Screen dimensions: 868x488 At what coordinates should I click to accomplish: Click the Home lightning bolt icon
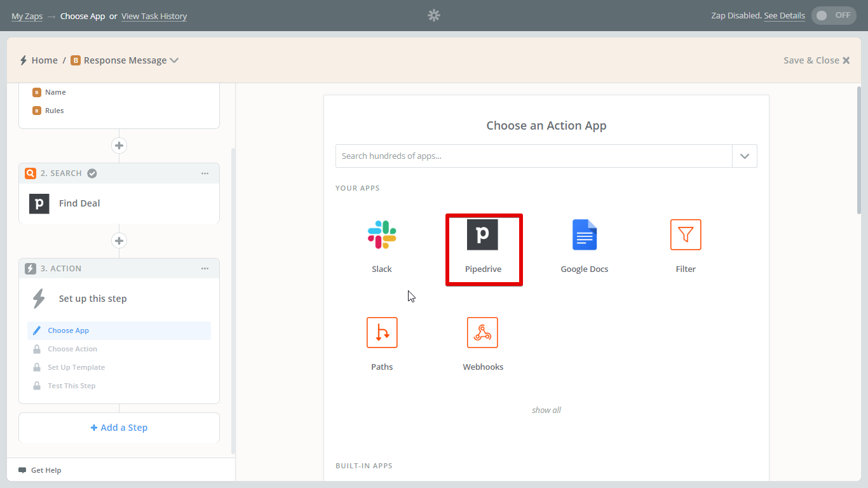[x=24, y=60]
